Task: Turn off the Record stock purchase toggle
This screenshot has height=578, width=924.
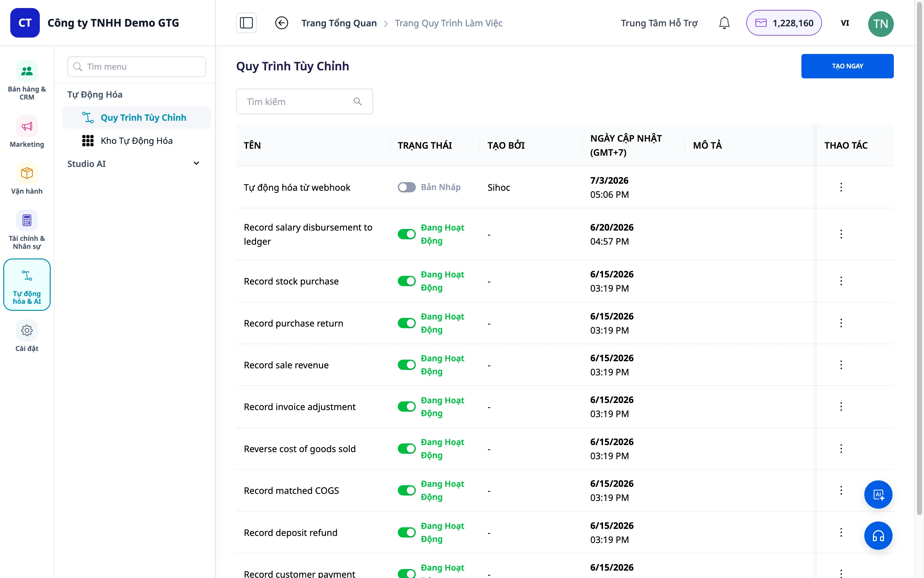Action: click(x=406, y=281)
